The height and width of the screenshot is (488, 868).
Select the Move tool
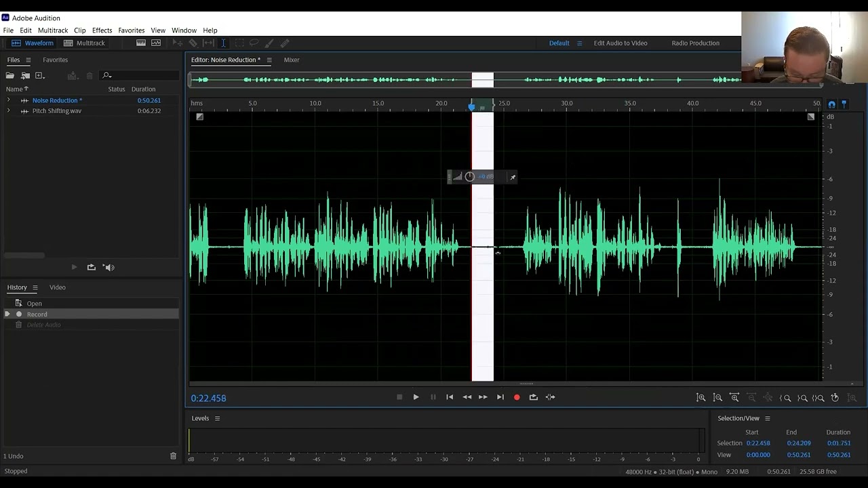click(x=178, y=43)
